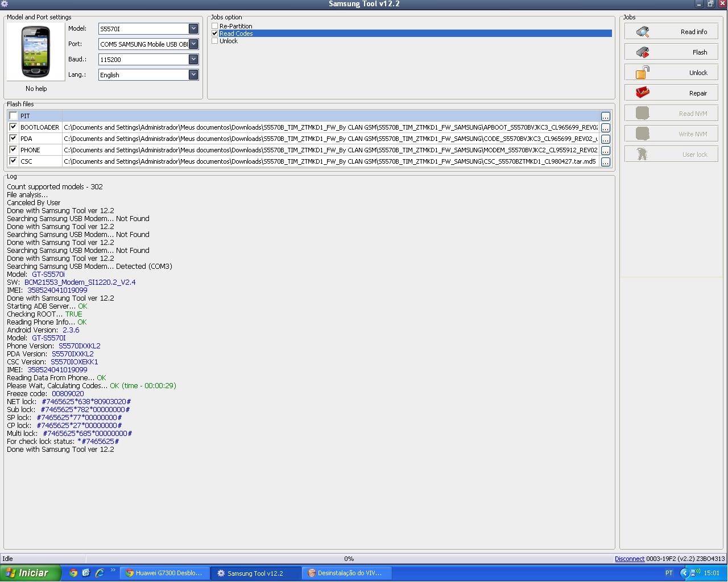Click the PDA file path field
The height and width of the screenshot is (582, 728).
[x=330, y=139]
